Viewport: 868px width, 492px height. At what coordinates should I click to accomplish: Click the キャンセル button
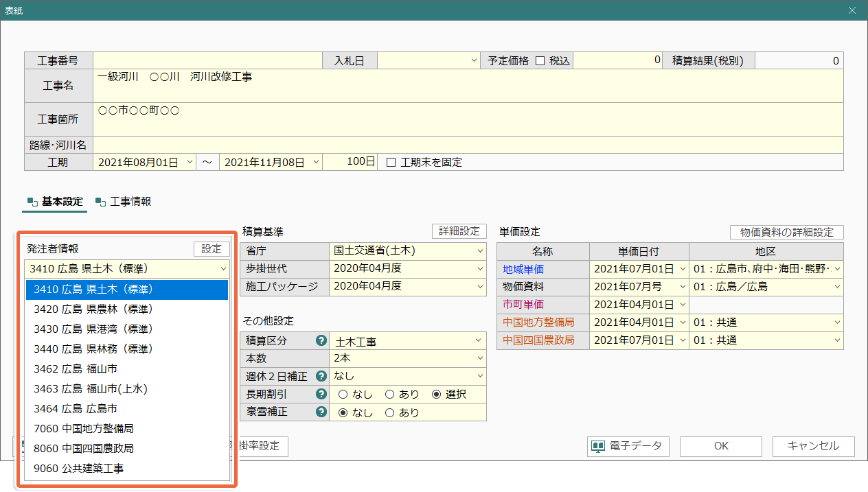coord(814,446)
